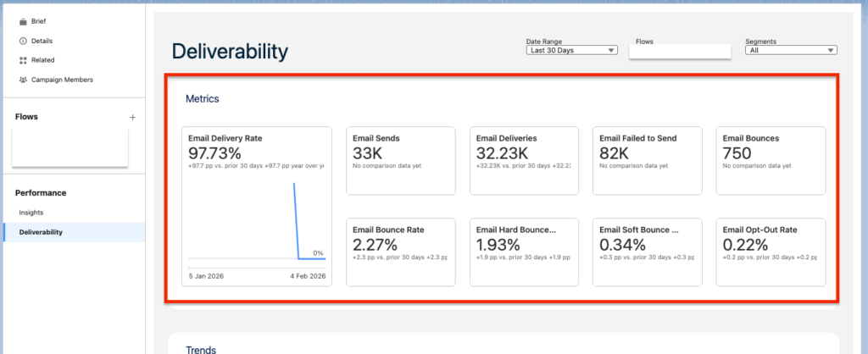Open the Brief menu item
This screenshot has height=354, width=868.
(x=38, y=21)
